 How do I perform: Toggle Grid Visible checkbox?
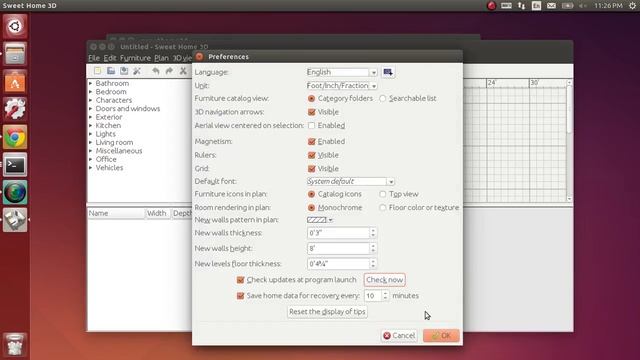(x=311, y=169)
